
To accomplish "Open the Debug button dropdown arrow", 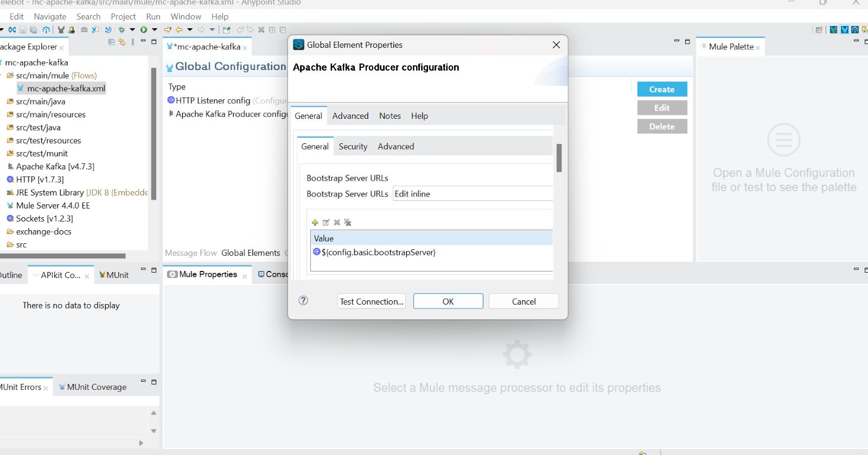I will point(132,30).
